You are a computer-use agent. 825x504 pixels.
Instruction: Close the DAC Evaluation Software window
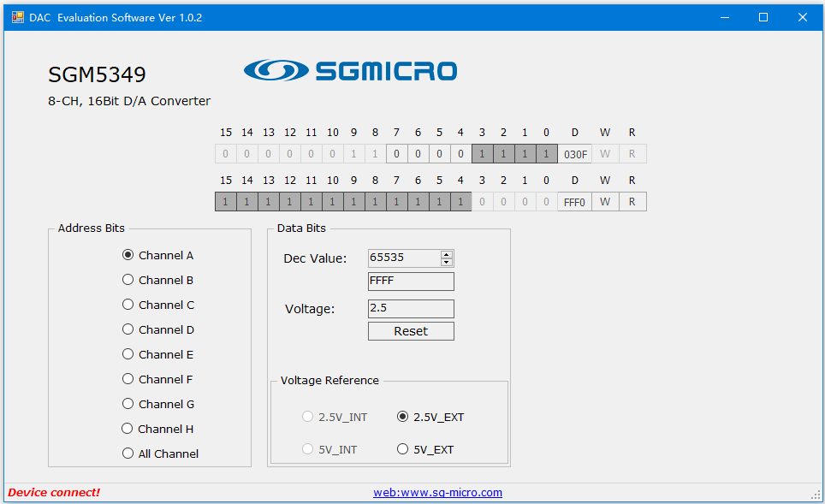[x=803, y=17]
